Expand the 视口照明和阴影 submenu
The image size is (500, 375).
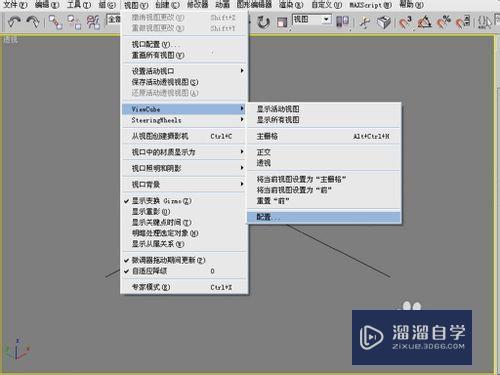184,168
